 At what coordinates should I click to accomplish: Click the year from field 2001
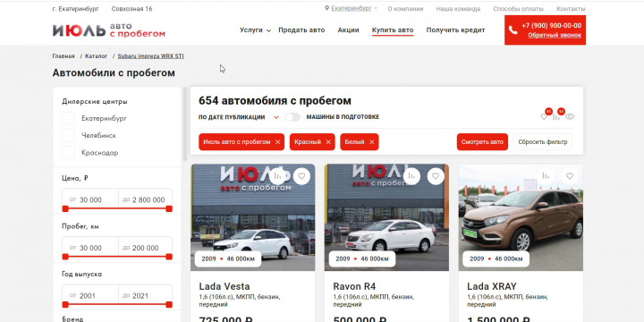pyautogui.click(x=90, y=296)
